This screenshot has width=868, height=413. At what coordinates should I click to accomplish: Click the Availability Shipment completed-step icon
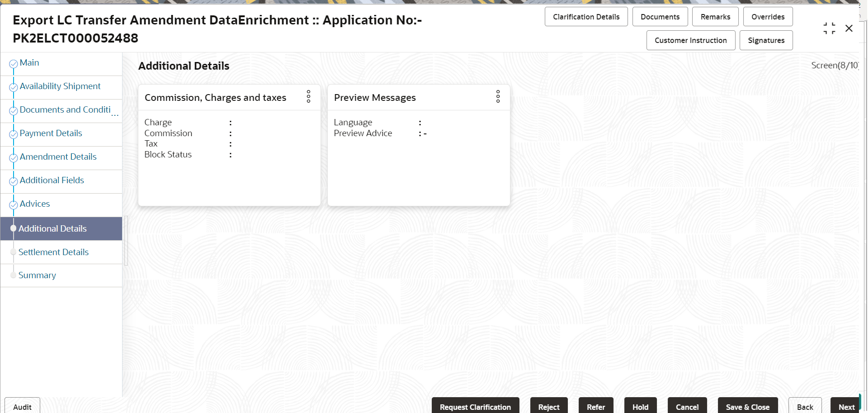14,87
